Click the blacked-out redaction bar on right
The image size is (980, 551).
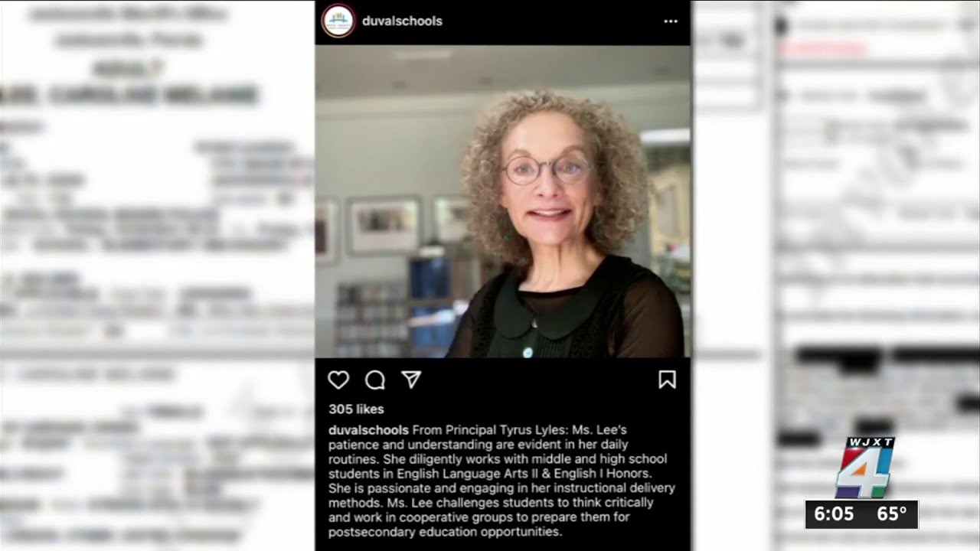point(838,356)
